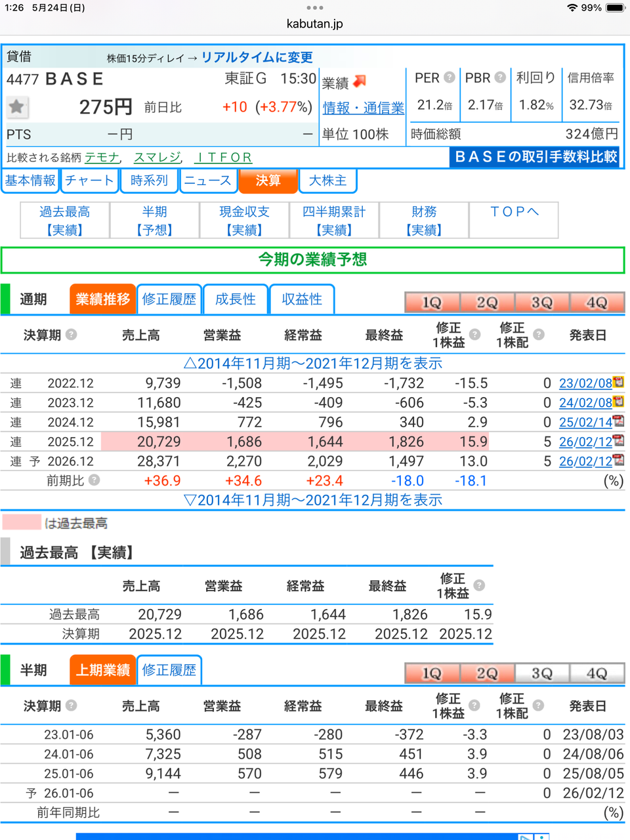Image resolution: width=630 pixels, height=840 pixels.
Task: Open the 23/02/08 announcement date link
Action: click(x=585, y=383)
